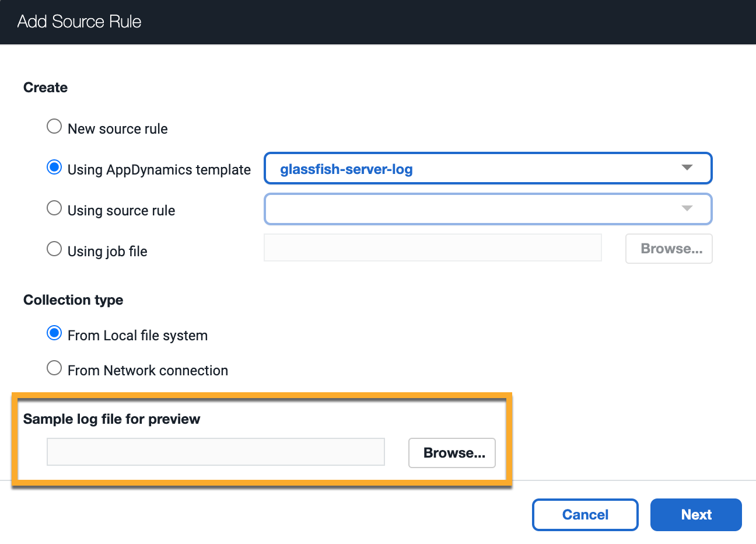This screenshot has width=756, height=544.
Task: Select the Using source rule option
Action: tap(54, 208)
